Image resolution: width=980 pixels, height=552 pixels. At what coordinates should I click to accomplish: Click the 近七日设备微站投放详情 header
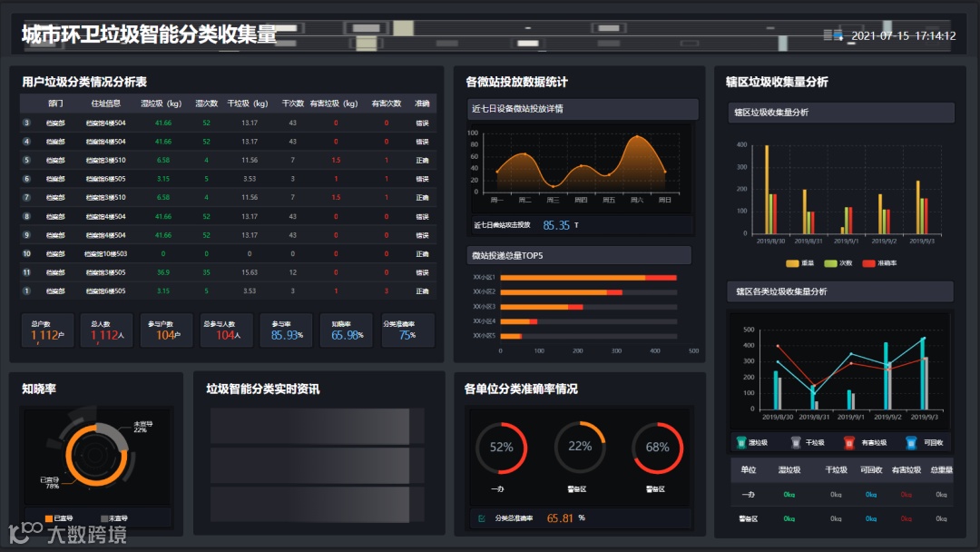(583, 109)
